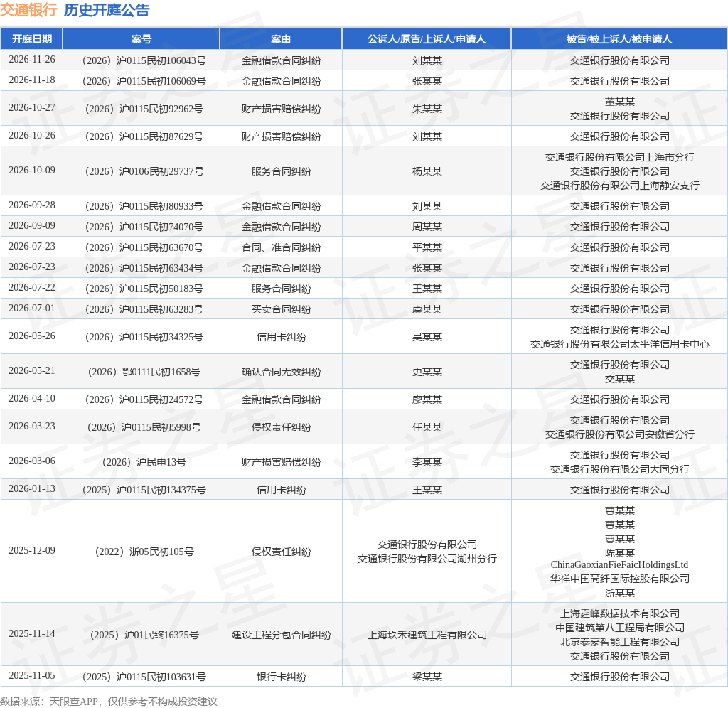The image size is (728, 708).
Task: Click the 案由 column header
Action: (281, 39)
